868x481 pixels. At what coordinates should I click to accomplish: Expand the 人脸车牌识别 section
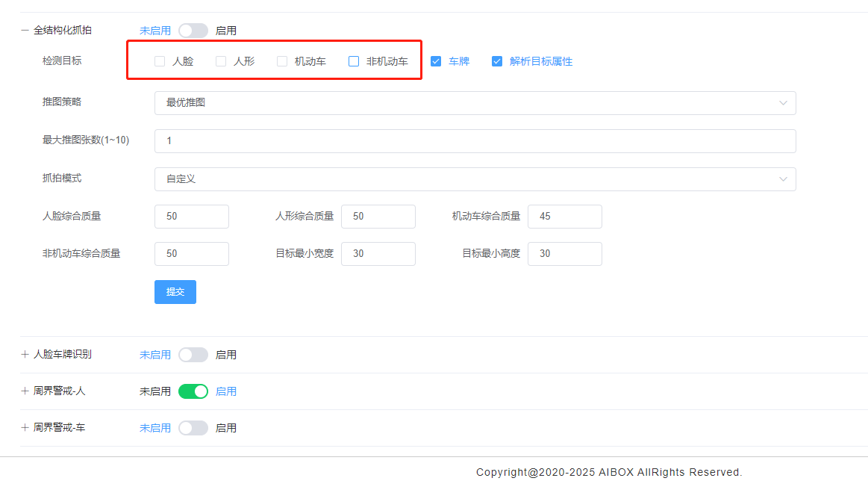(x=25, y=355)
